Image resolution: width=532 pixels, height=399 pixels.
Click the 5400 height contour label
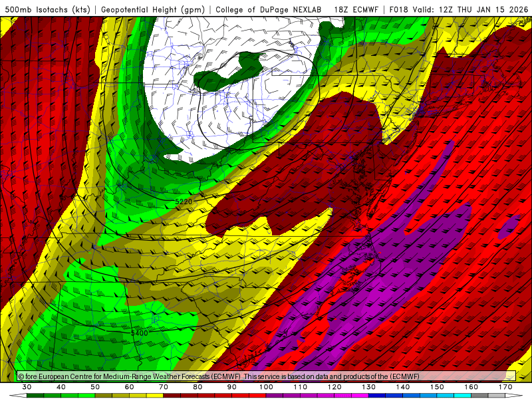140,333
